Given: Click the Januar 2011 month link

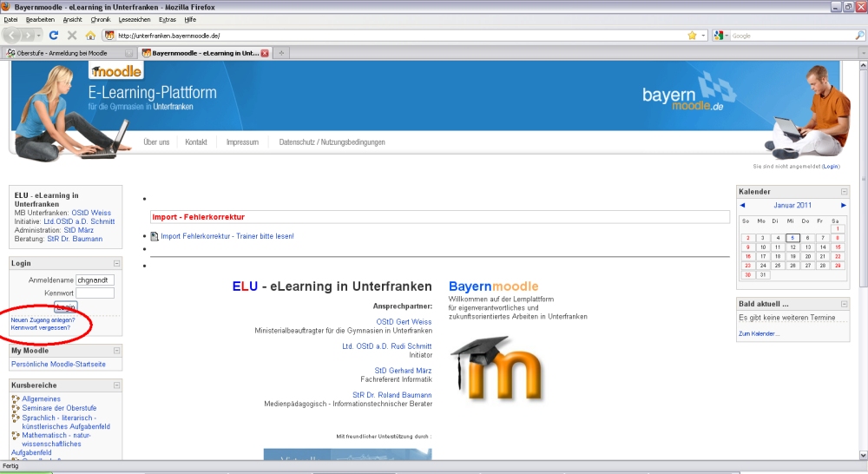Looking at the screenshot, I should tap(792, 206).
